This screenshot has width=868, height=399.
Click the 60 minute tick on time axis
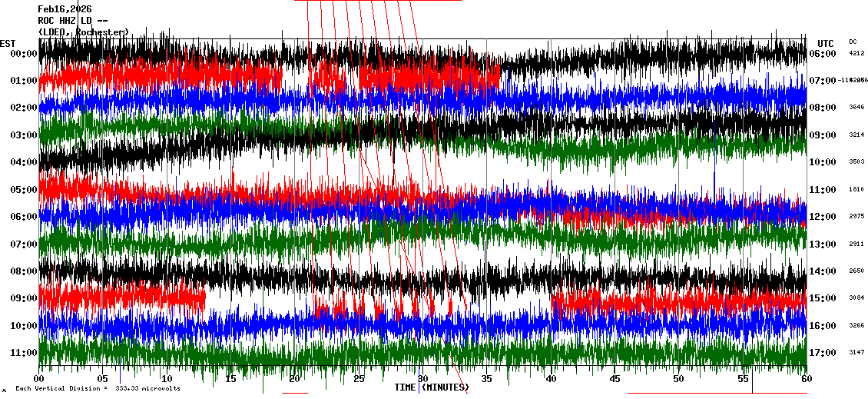pos(805,379)
